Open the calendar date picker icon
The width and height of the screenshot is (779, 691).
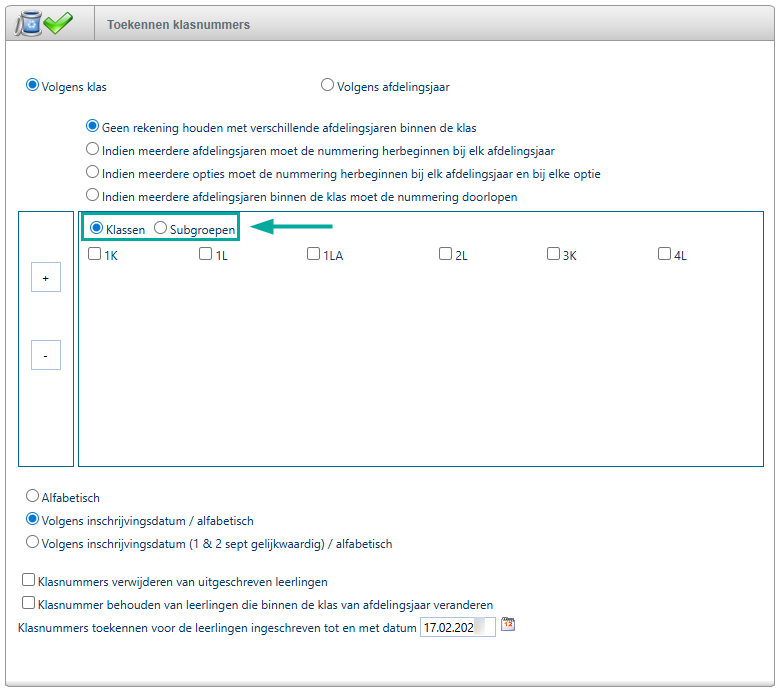[508, 625]
